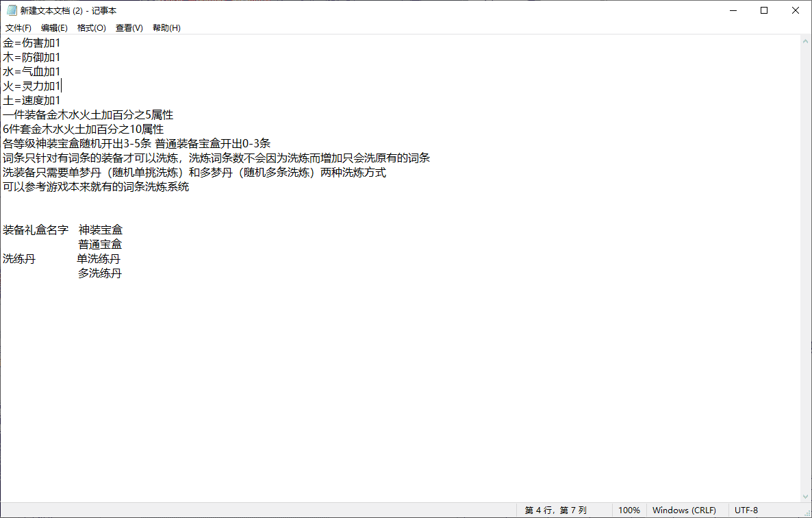The width and height of the screenshot is (812, 518).
Task: Click the UTF-8 encoding indicator
Action: coord(746,510)
